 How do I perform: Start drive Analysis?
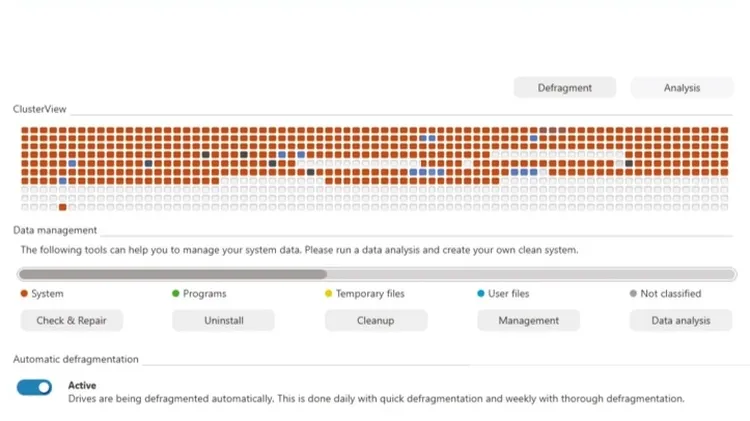tap(681, 88)
